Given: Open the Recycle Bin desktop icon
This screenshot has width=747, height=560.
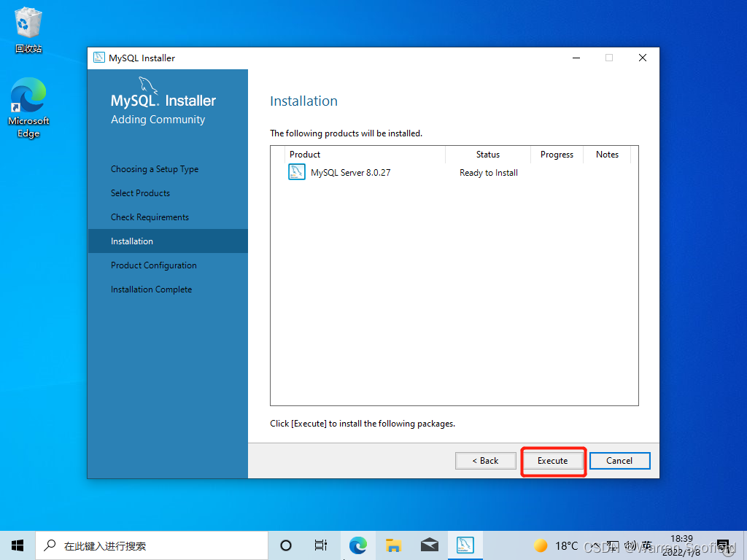Looking at the screenshot, I should coord(28,29).
